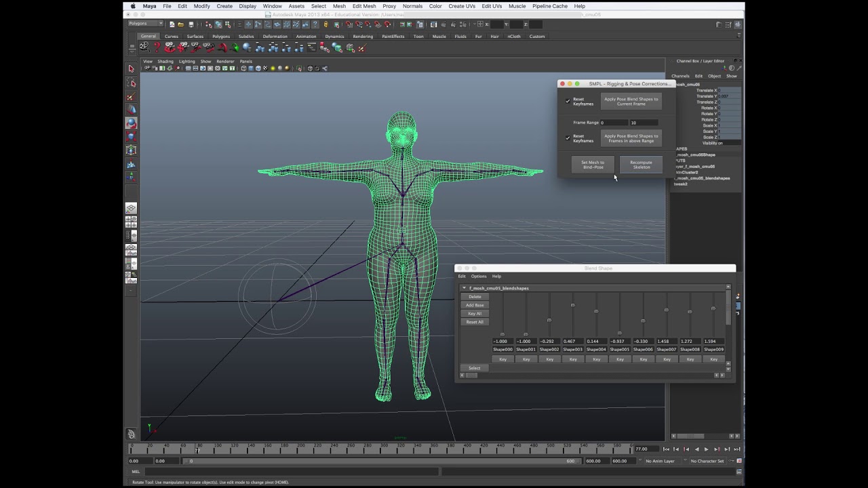
Task: Open the Pipeline Cache menu
Action: [x=550, y=6]
